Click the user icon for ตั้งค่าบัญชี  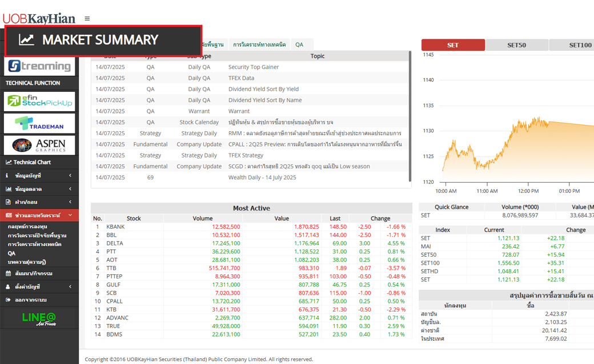8,287
